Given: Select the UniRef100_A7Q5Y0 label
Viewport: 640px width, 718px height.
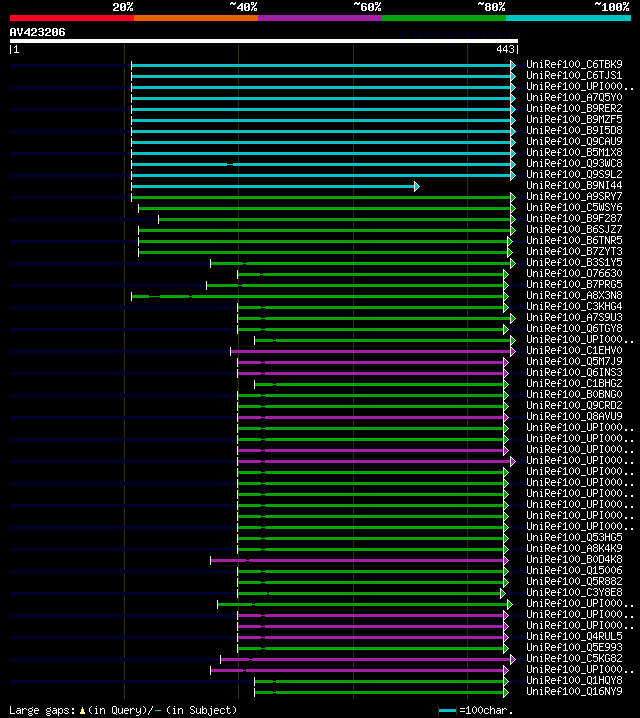Looking at the screenshot, I should click(574, 98).
